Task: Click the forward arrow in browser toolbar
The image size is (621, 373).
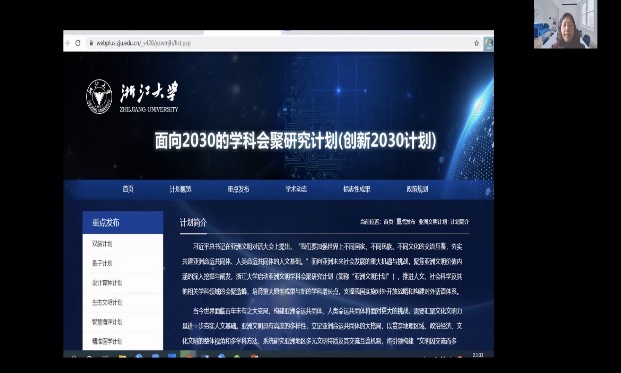Action: [x=67, y=43]
